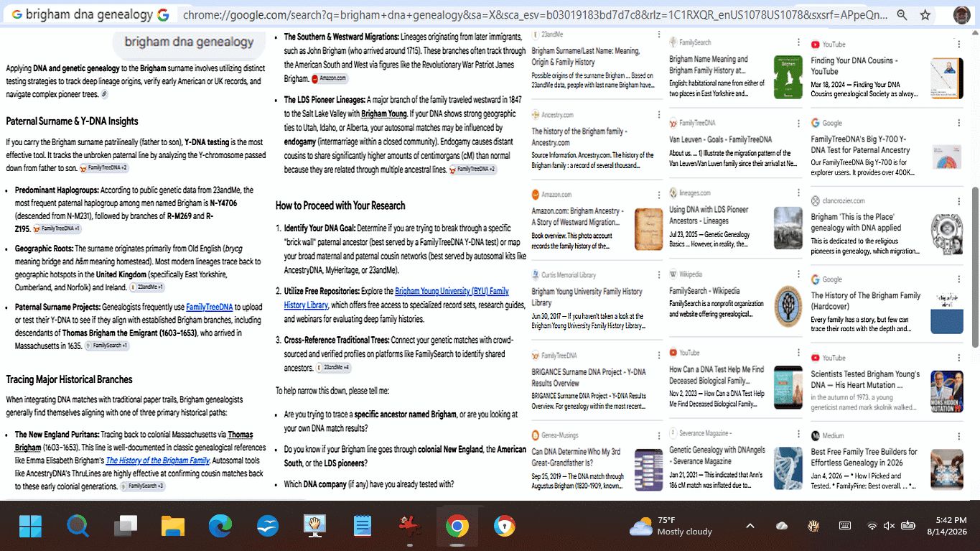Follow the Brigham Young link in LDS Pioneer Lineages
Screen dimensions: 980x551
click(384, 114)
